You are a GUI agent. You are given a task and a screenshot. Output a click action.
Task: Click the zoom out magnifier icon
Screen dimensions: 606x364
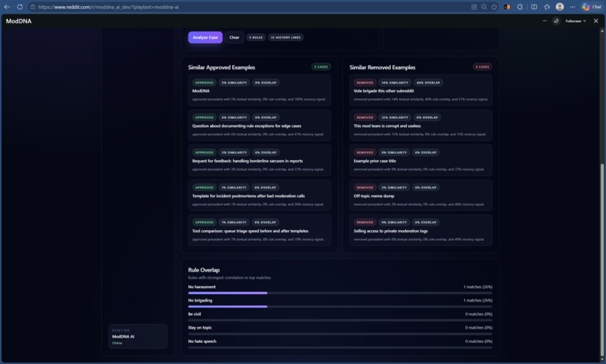pyautogui.click(x=484, y=7)
